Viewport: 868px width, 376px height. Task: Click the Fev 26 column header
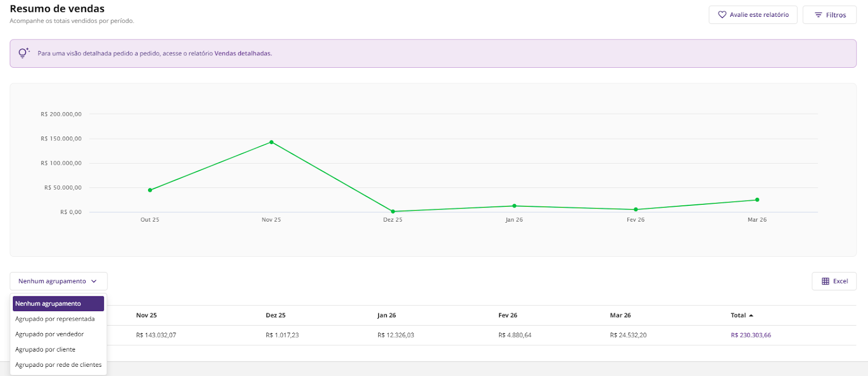pyautogui.click(x=508, y=315)
